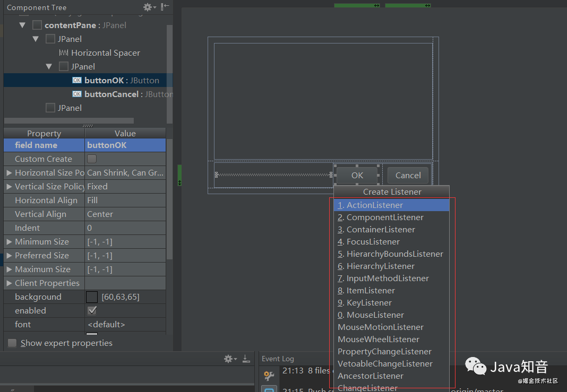The height and width of the screenshot is (392, 567).
Task: Select the horizontal spacer in designer canvas
Action: click(x=273, y=175)
